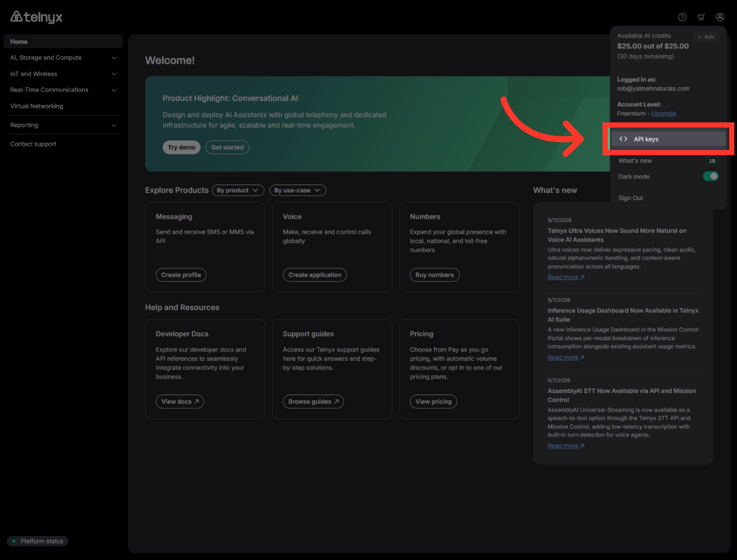The image size is (737, 560).
Task: Click the Platform status pill
Action: pos(37,541)
